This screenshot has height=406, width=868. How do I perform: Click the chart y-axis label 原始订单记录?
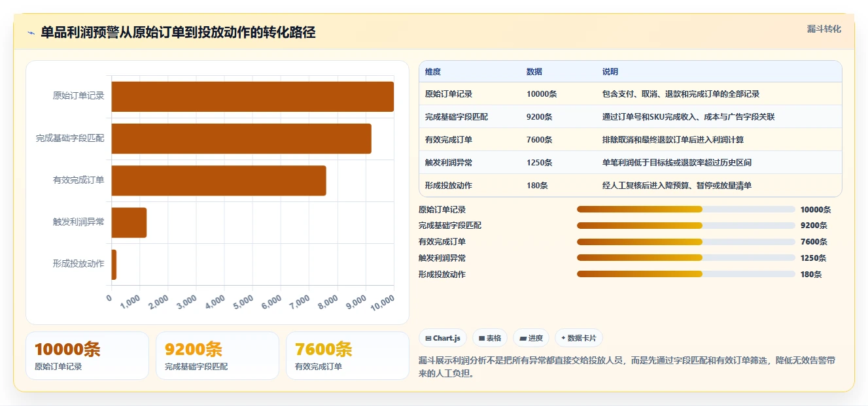click(78, 96)
